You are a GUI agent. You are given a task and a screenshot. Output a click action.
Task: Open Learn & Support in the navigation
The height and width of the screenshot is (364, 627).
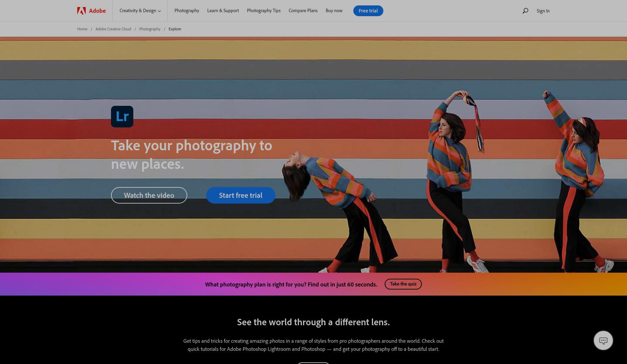pos(223,11)
